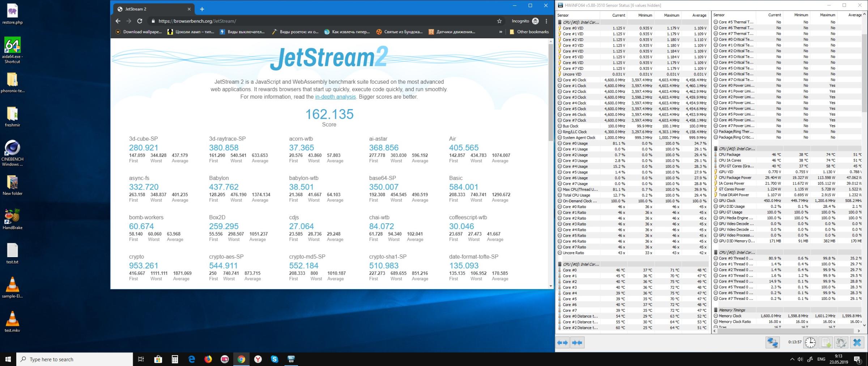This screenshot has width=868, height=366.
Task: Click the HWiNFO horizontal scrollbar
Action: click(785, 331)
